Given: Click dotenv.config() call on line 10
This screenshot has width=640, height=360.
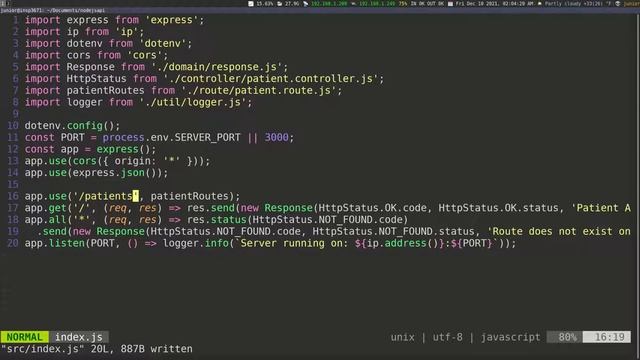Looking at the screenshot, I should pyautogui.click(x=69, y=126).
